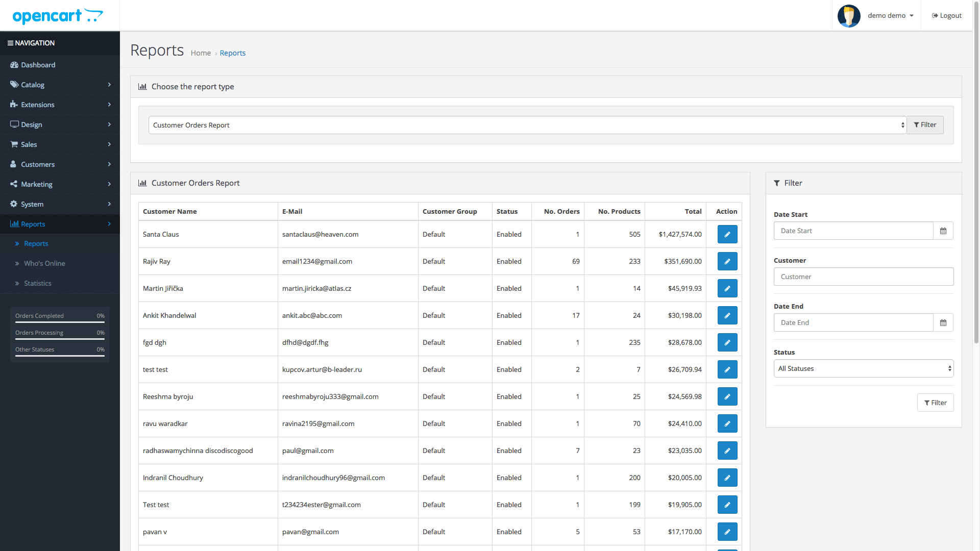Click the Reports breadcrumb link
The width and height of the screenshot is (980, 551).
pyautogui.click(x=232, y=53)
